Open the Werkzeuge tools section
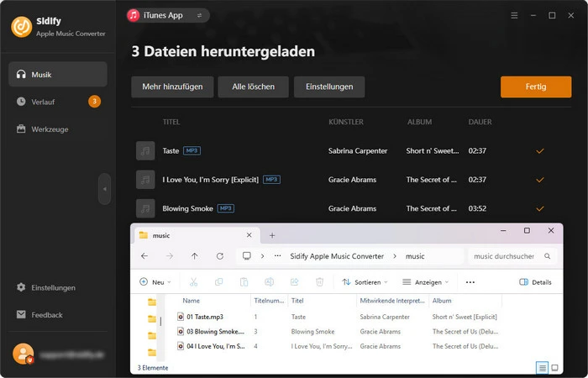Image resolution: width=588 pixels, height=378 pixels. click(58, 129)
